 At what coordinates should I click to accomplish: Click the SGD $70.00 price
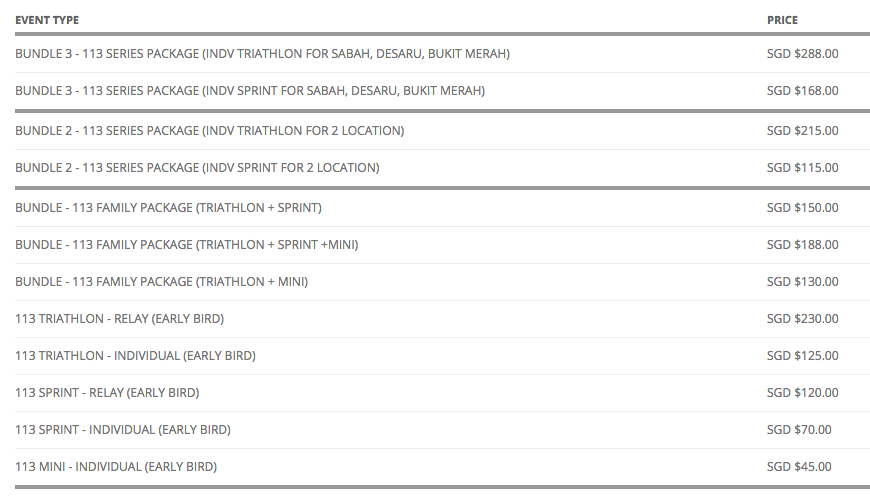coord(799,430)
